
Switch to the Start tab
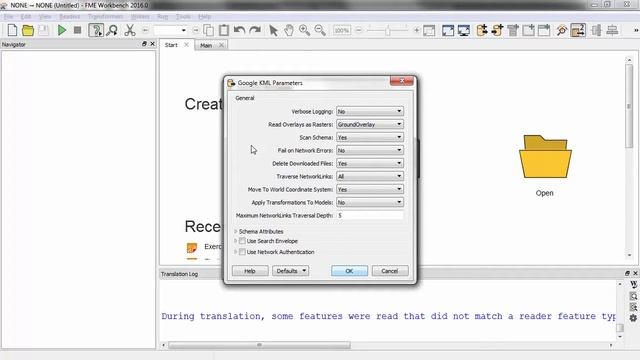pyautogui.click(x=171, y=45)
